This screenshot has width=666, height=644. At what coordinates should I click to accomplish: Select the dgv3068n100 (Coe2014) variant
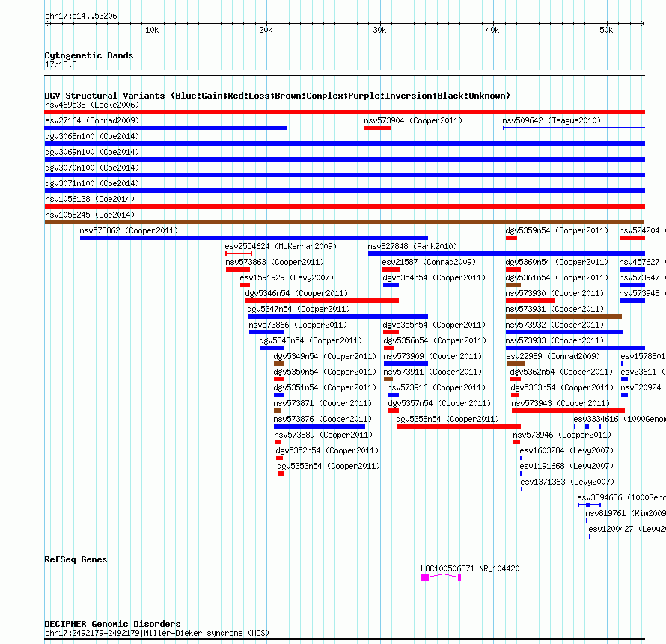click(x=92, y=136)
